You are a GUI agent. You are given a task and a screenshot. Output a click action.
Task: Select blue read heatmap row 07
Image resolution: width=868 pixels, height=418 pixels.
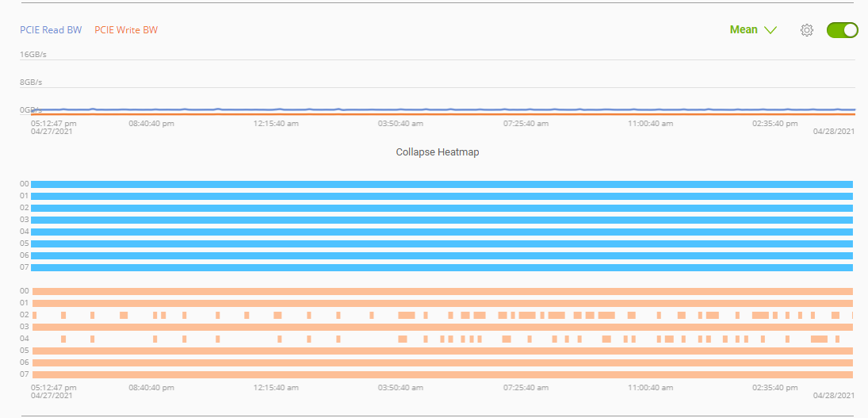pos(442,267)
